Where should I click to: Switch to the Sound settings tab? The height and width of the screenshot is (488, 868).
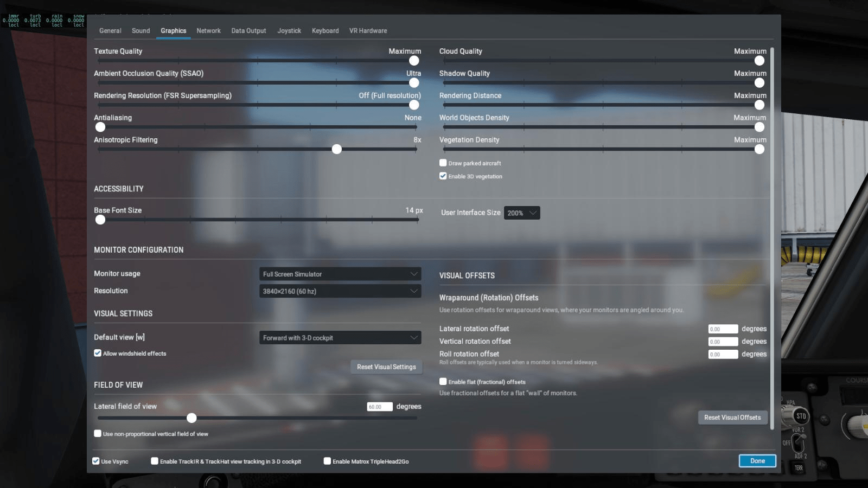[141, 31]
